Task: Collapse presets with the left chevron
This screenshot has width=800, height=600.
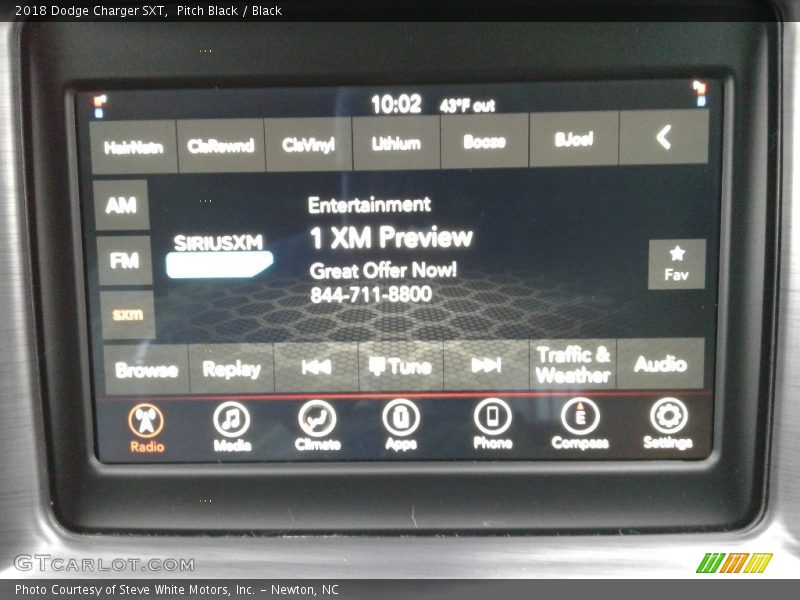Action: [x=664, y=137]
